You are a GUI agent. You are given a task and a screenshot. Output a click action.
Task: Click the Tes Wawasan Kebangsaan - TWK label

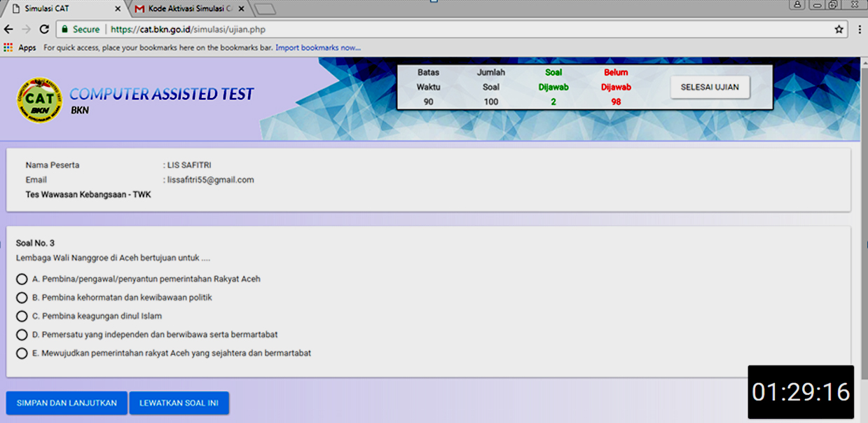pos(88,195)
